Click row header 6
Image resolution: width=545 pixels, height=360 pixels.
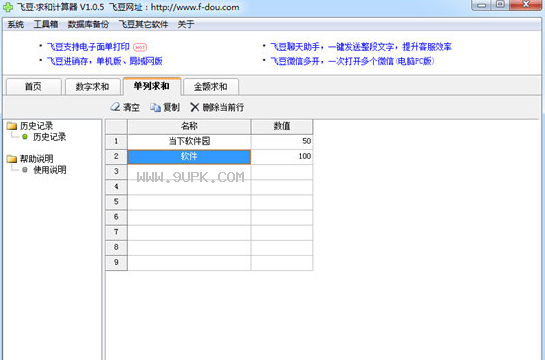click(x=116, y=217)
